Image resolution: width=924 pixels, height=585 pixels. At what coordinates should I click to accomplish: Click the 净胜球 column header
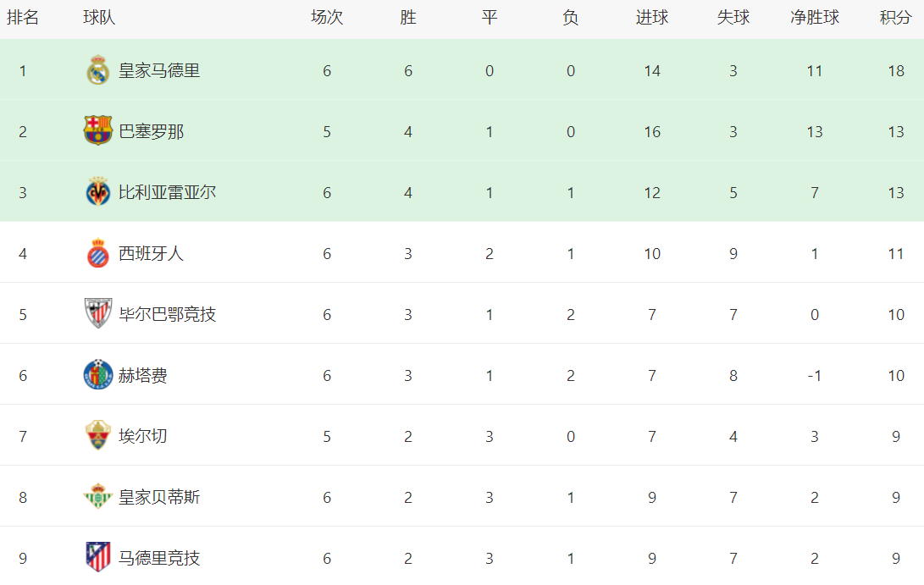(x=815, y=18)
